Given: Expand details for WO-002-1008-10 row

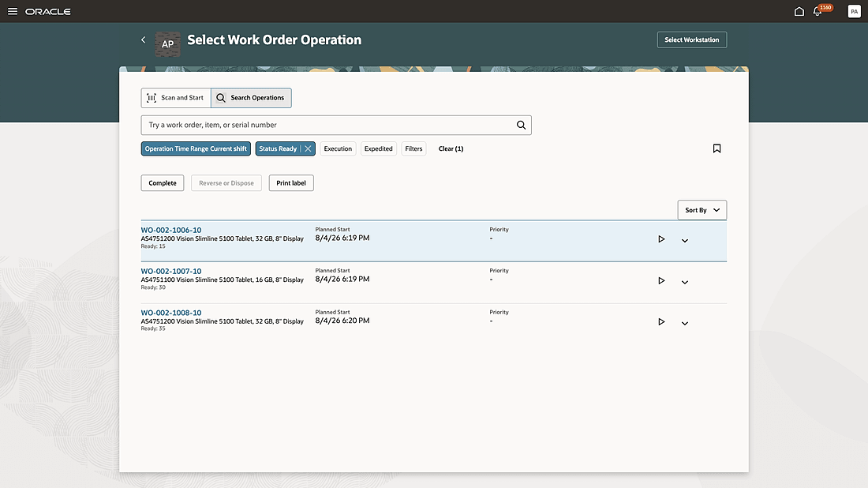Looking at the screenshot, I should [x=685, y=323].
